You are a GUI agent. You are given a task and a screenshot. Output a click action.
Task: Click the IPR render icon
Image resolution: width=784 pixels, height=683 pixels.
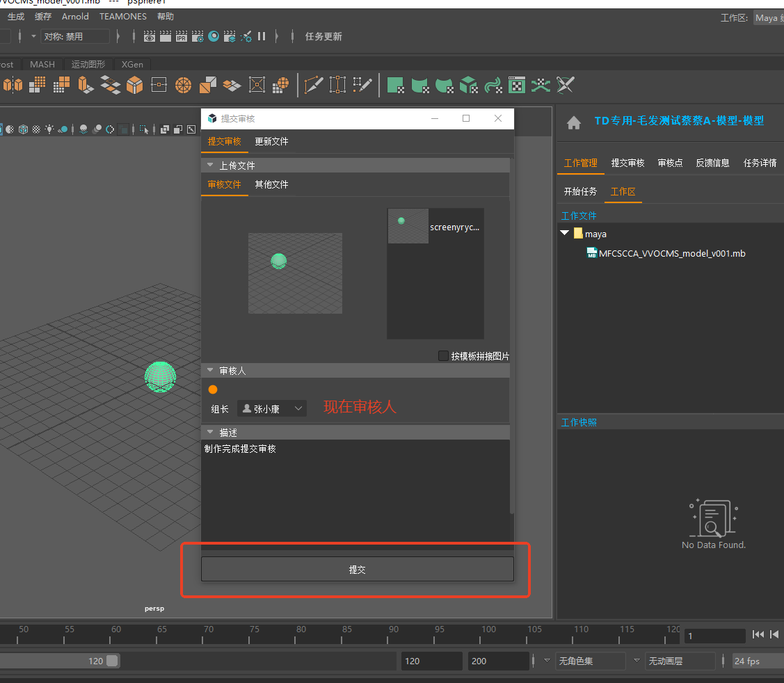182,36
